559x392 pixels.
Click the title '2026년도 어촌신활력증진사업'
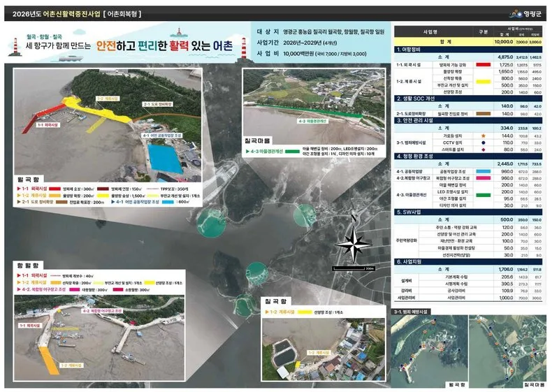(x=57, y=14)
